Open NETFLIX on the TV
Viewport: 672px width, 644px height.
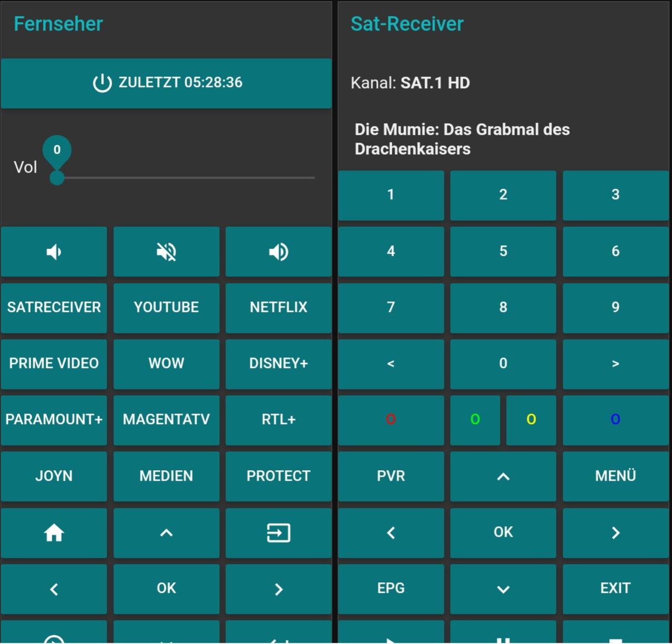[x=279, y=308]
